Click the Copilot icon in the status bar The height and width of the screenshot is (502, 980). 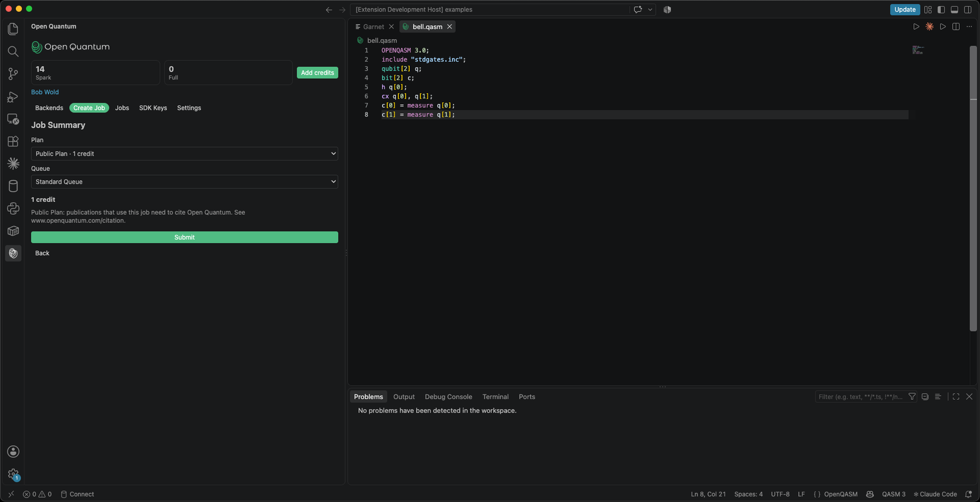coord(870,494)
